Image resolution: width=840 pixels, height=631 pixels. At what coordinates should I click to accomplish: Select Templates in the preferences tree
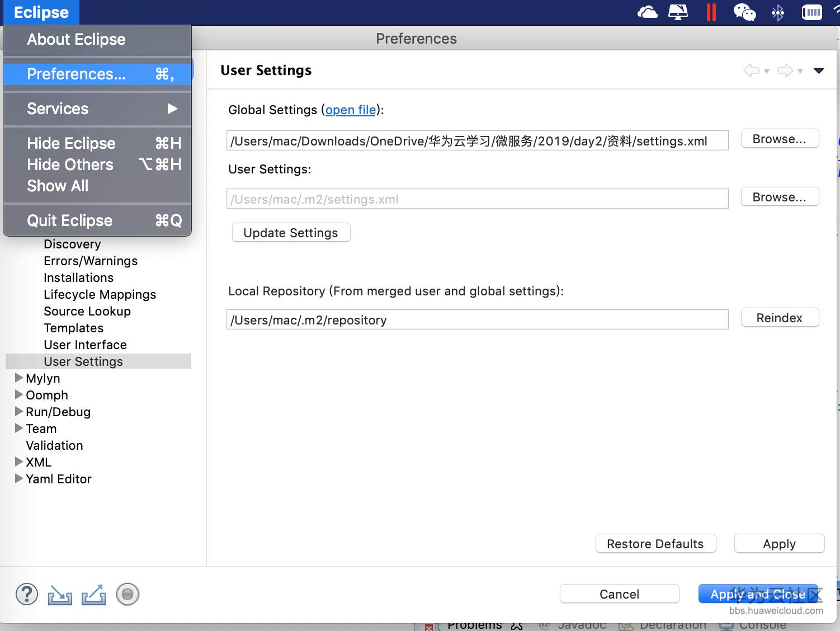[73, 328]
